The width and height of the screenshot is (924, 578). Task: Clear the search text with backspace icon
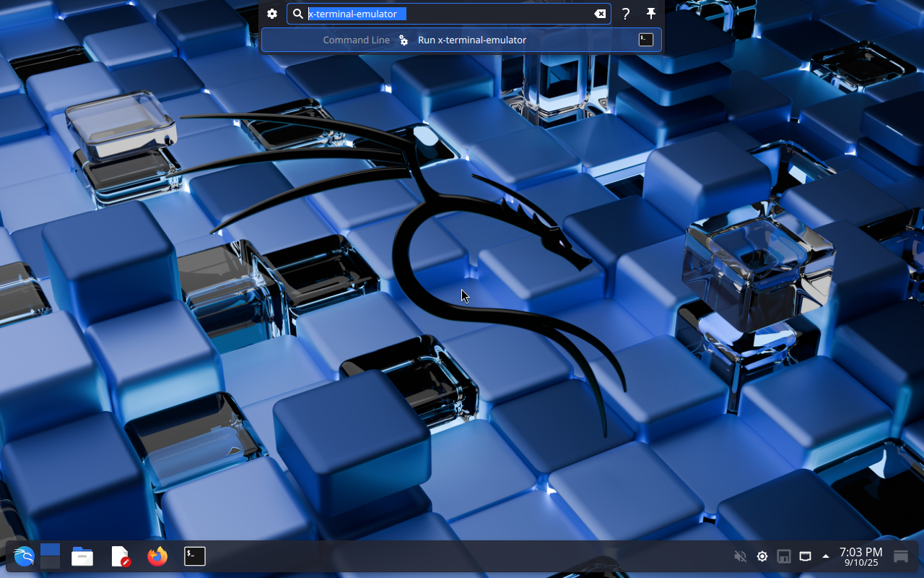coord(600,14)
